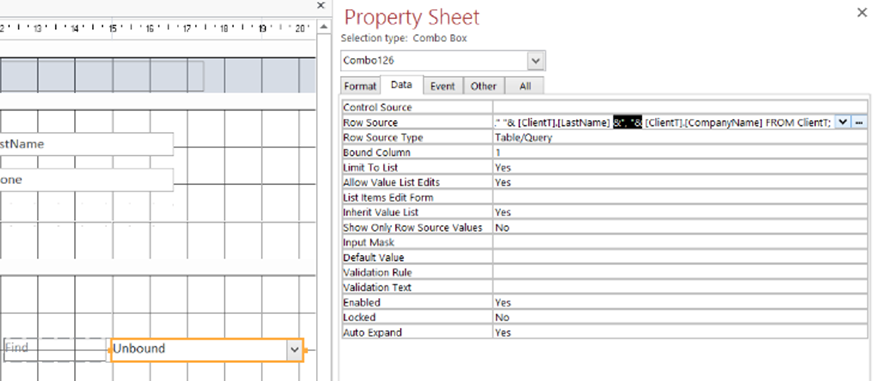The height and width of the screenshot is (381, 878).
Task: Click the Enabled property Yes value
Action: 680,303
